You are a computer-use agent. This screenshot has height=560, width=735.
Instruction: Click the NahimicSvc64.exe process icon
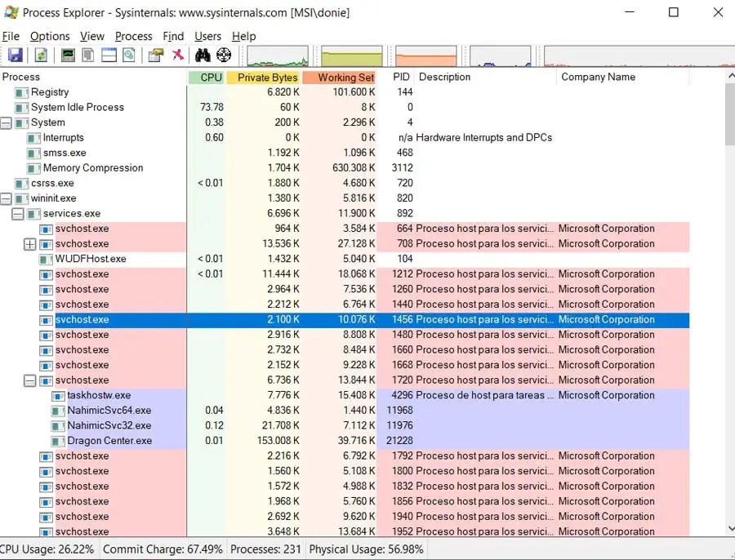click(58, 411)
